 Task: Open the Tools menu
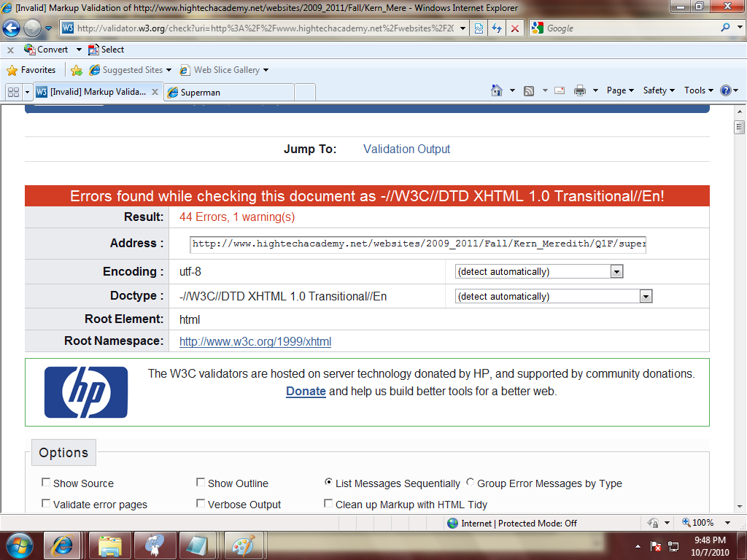[698, 90]
